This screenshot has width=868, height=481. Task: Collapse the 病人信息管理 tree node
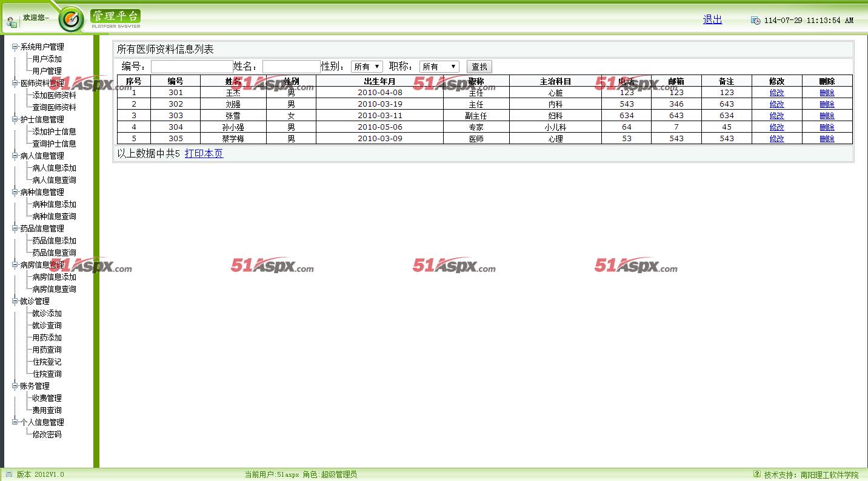coord(15,156)
